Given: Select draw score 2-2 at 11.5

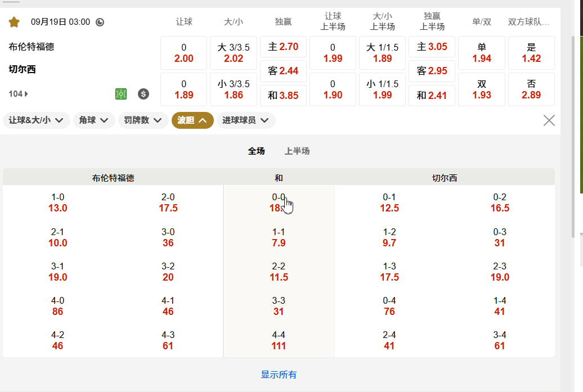Looking at the screenshot, I should pyautogui.click(x=279, y=272).
